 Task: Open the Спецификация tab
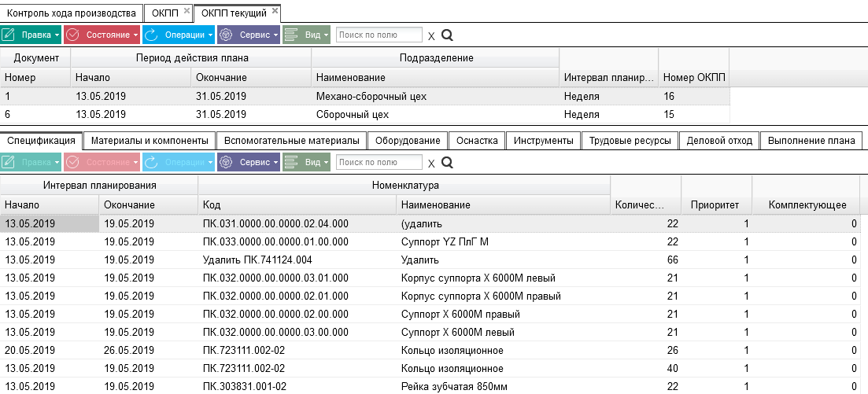pyautogui.click(x=42, y=141)
